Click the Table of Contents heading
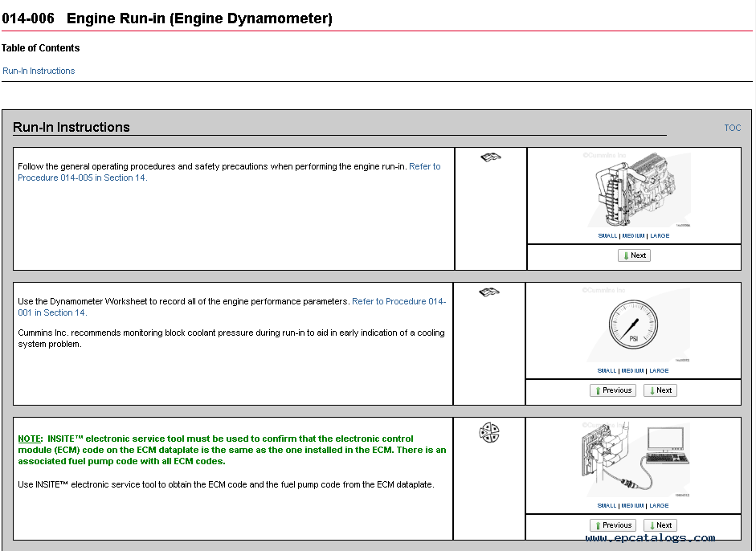The height and width of the screenshot is (551, 756). tap(40, 48)
